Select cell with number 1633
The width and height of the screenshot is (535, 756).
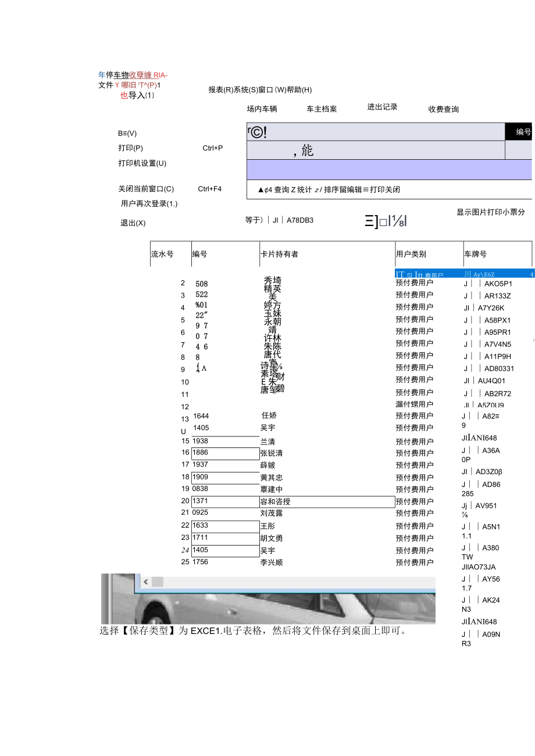point(200,525)
